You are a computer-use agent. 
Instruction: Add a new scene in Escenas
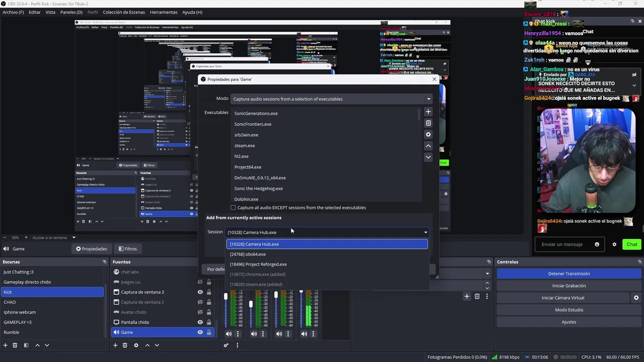pyautogui.click(x=6, y=345)
